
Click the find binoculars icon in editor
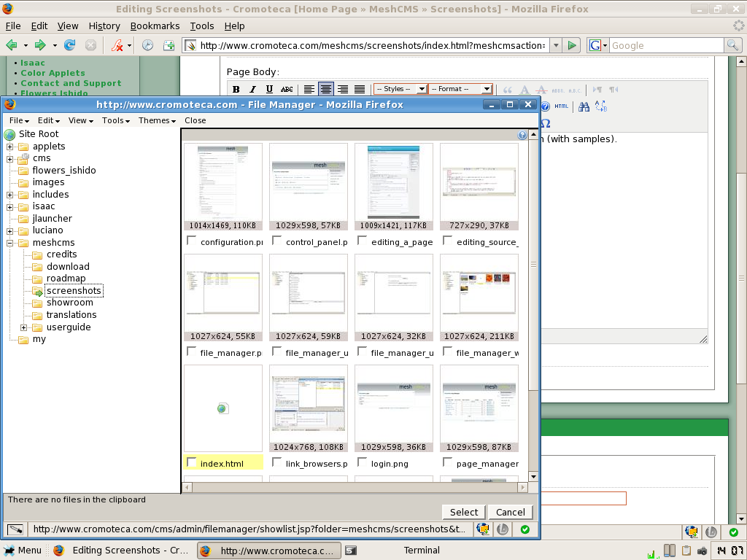click(x=584, y=106)
